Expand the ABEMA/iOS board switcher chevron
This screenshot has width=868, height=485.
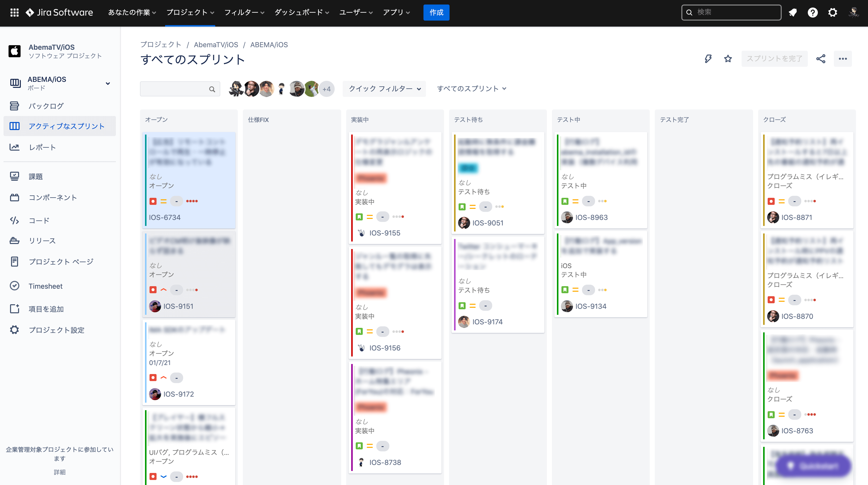(108, 83)
